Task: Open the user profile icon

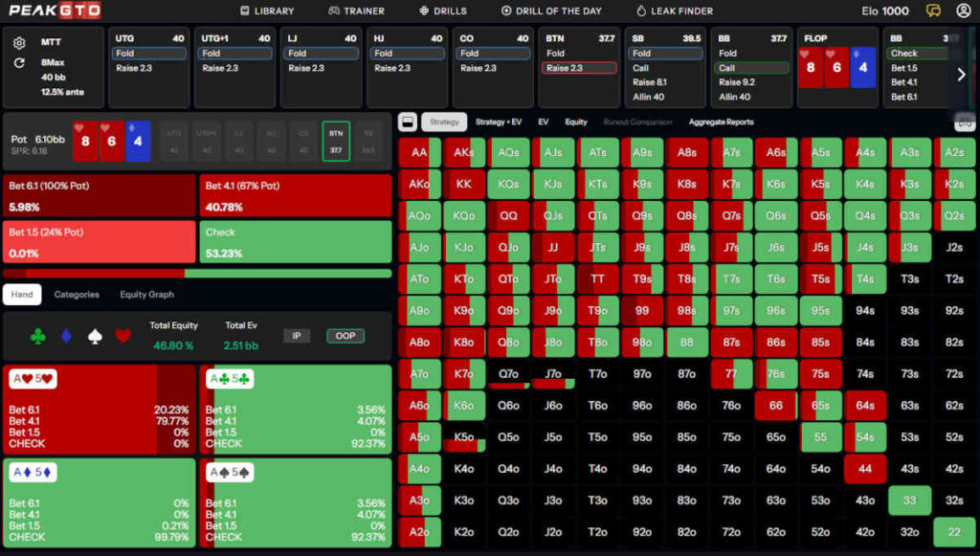Action: coord(963,11)
